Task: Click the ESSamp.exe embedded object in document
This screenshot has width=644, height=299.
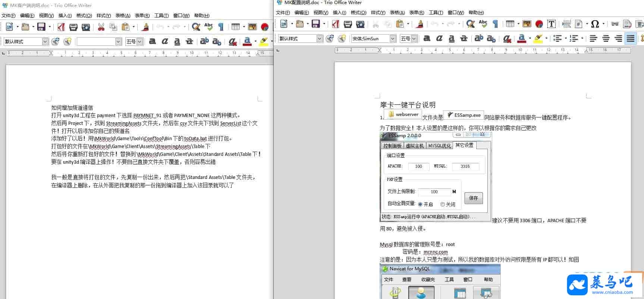Action: [464, 115]
